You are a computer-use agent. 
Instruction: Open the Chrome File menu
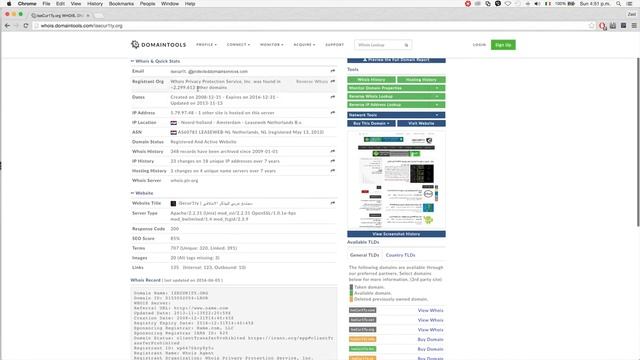tap(46, 4)
